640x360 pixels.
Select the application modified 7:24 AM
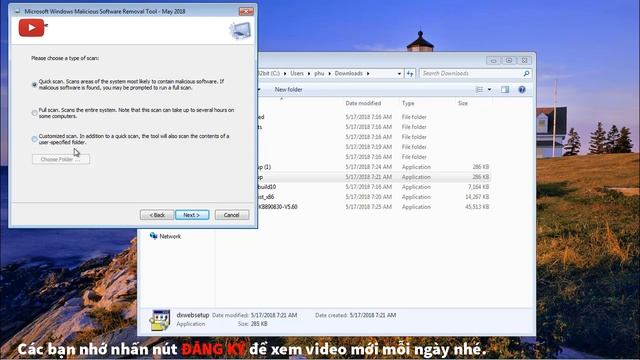pyautogui.click(x=373, y=167)
